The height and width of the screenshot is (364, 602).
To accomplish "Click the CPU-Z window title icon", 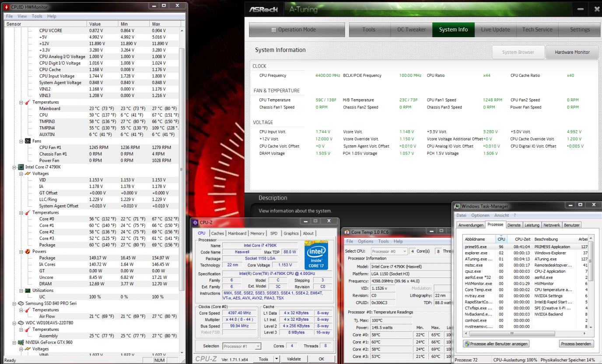I will tap(196, 222).
